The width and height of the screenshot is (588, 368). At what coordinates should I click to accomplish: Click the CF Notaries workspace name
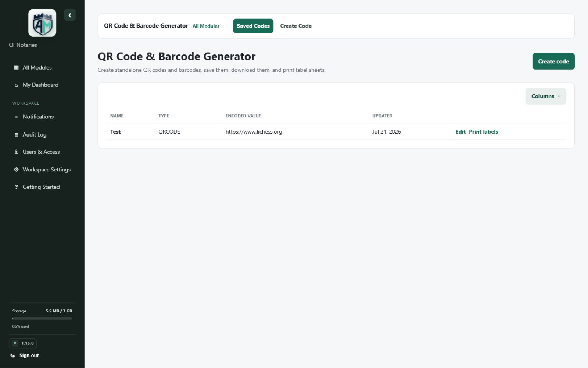pos(23,45)
